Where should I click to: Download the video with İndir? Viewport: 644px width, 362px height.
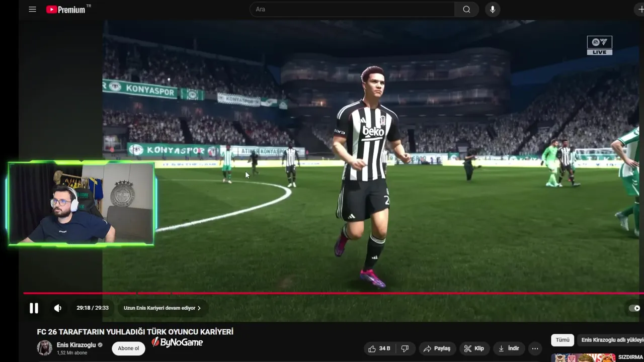pos(508,348)
